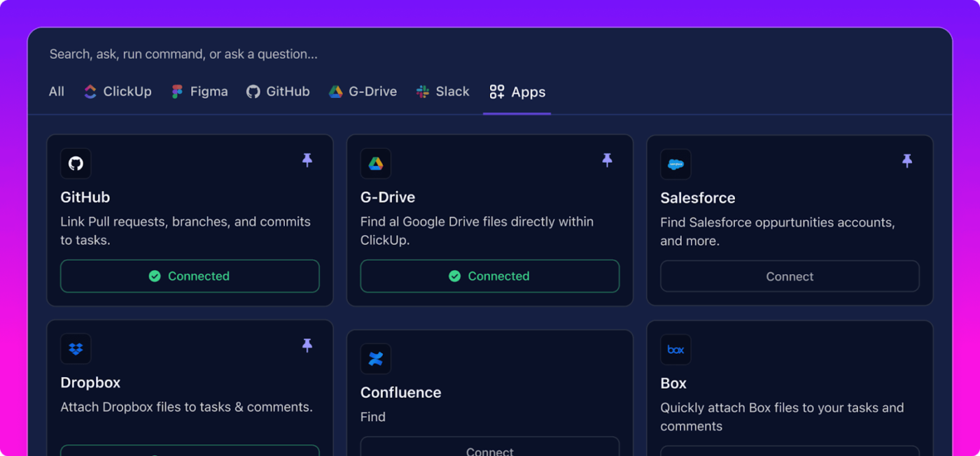Screen dimensions: 980x456
Task: Open the ClickUp filter tab
Action: tap(118, 92)
